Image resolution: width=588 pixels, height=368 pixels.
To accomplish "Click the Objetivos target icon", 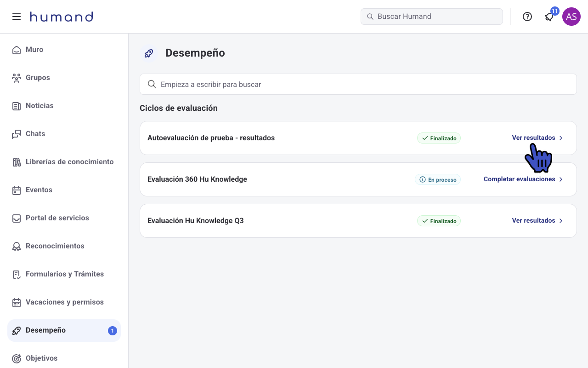I will click(x=17, y=358).
